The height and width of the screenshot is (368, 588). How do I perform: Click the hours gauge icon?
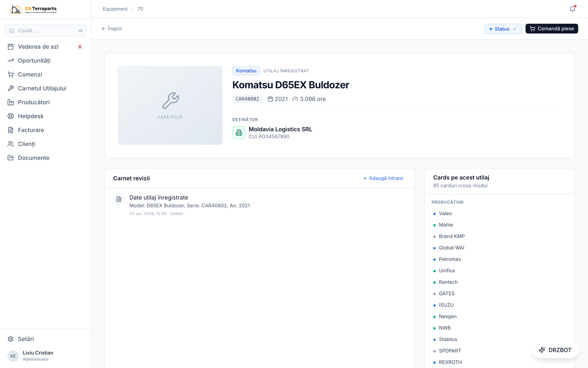tap(295, 99)
